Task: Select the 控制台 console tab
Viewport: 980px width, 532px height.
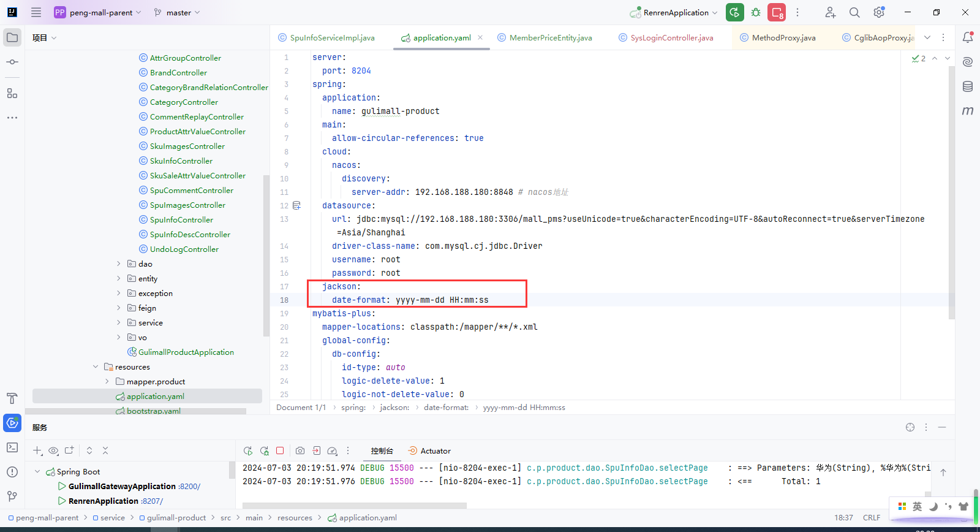Action: point(382,450)
